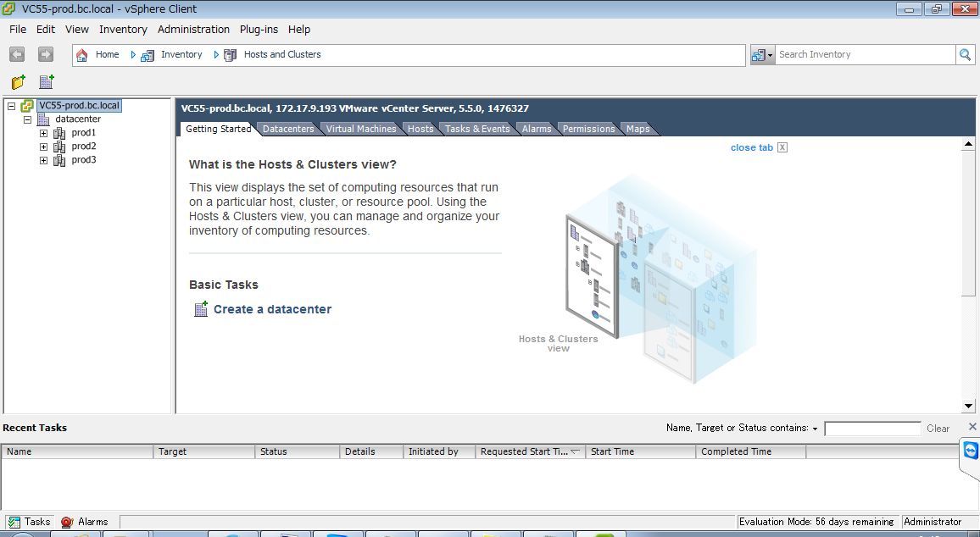This screenshot has height=537, width=980.
Task: Click the back navigation arrow
Action: pos(17,54)
